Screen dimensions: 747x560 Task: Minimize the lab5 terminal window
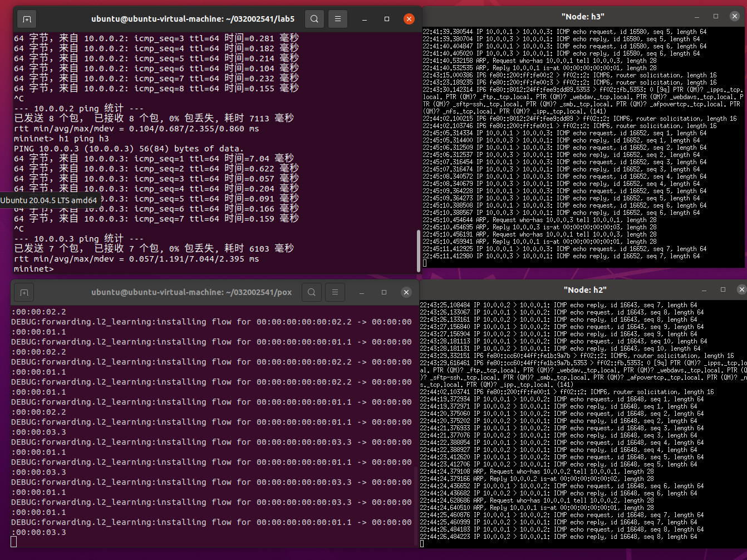(x=365, y=19)
